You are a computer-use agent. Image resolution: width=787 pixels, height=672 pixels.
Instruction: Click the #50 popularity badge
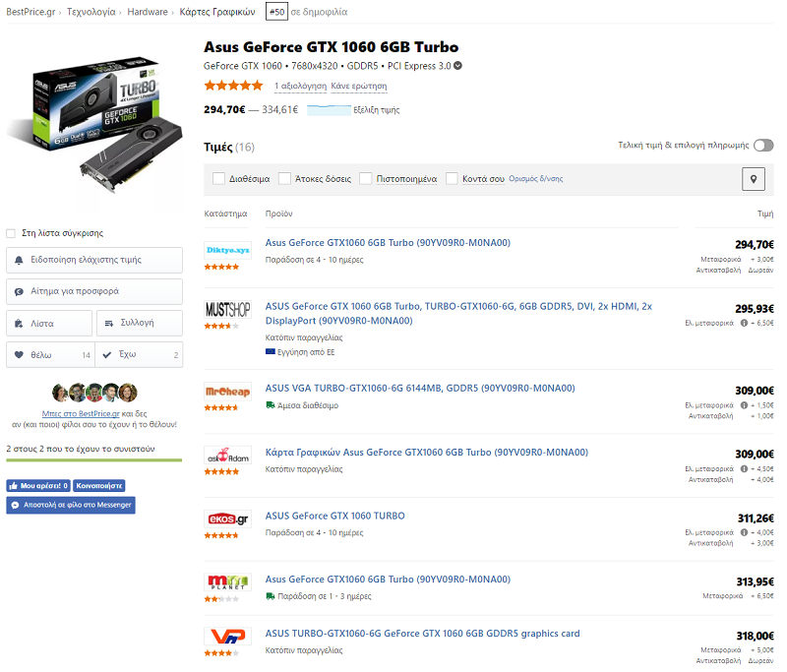tap(276, 12)
